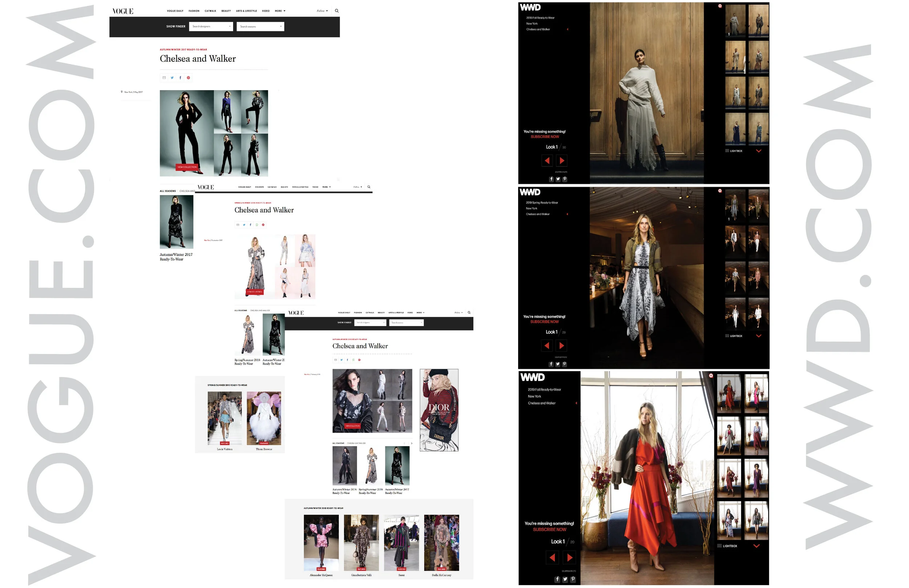
Task: Open Search designers dropdown on the Autumn/Winter 2018 Vogue page
Action: click(x=370, y=323)
